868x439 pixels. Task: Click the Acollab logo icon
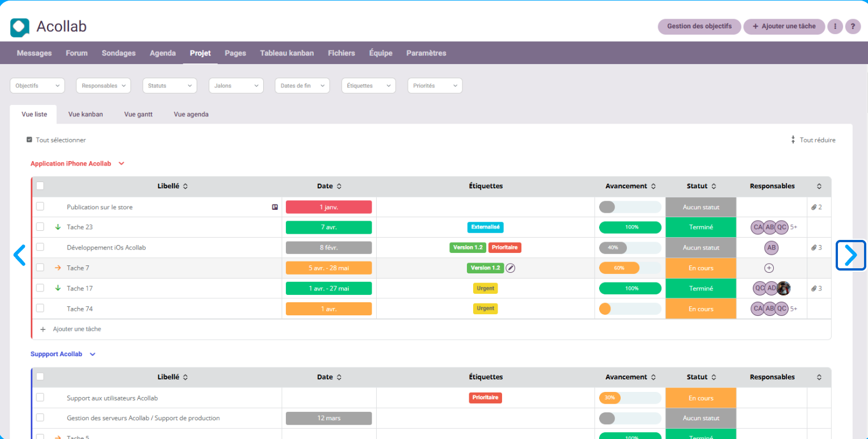(x=20, y=27)
